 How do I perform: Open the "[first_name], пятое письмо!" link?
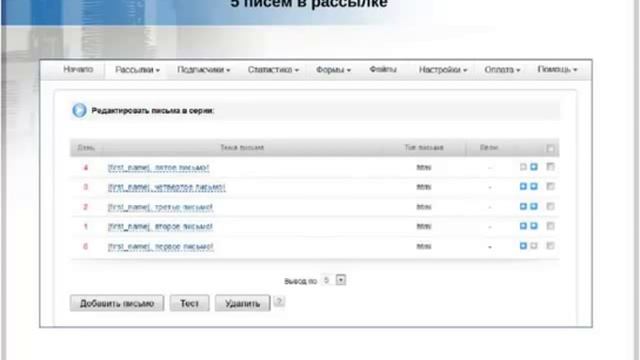click(x=158, y=167)
